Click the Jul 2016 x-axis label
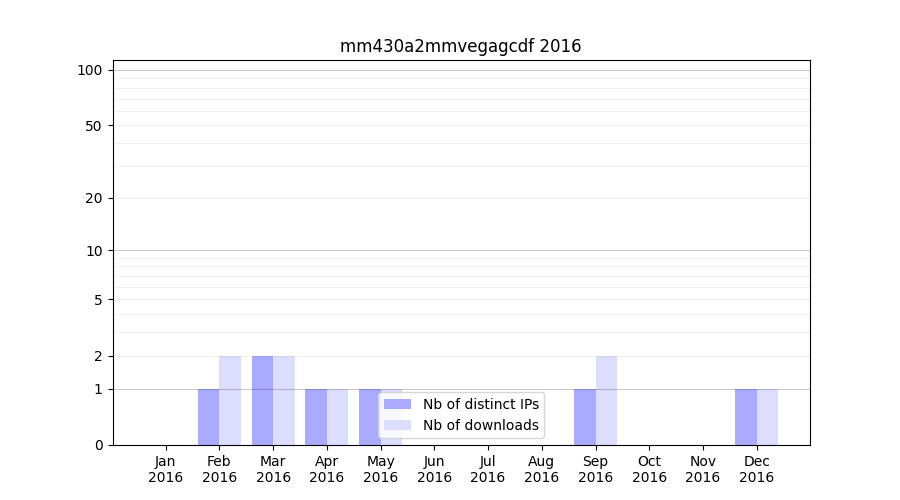The height and width of the screenshot is (500, 900). point(488,469)
